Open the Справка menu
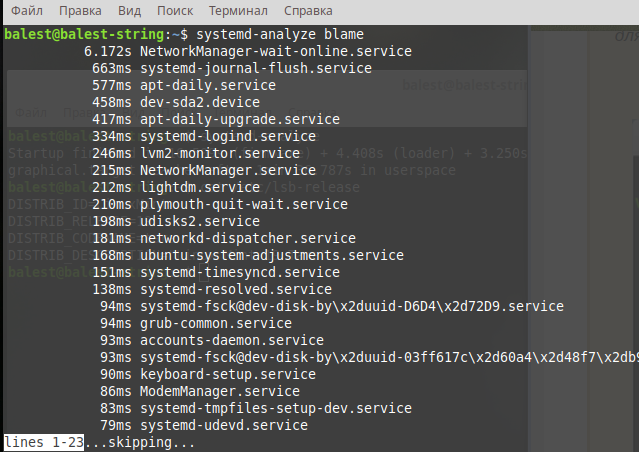 click(x=308, y=13)
